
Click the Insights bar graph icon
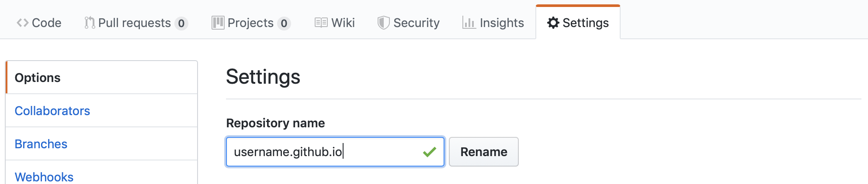click(x=469, y=23)
